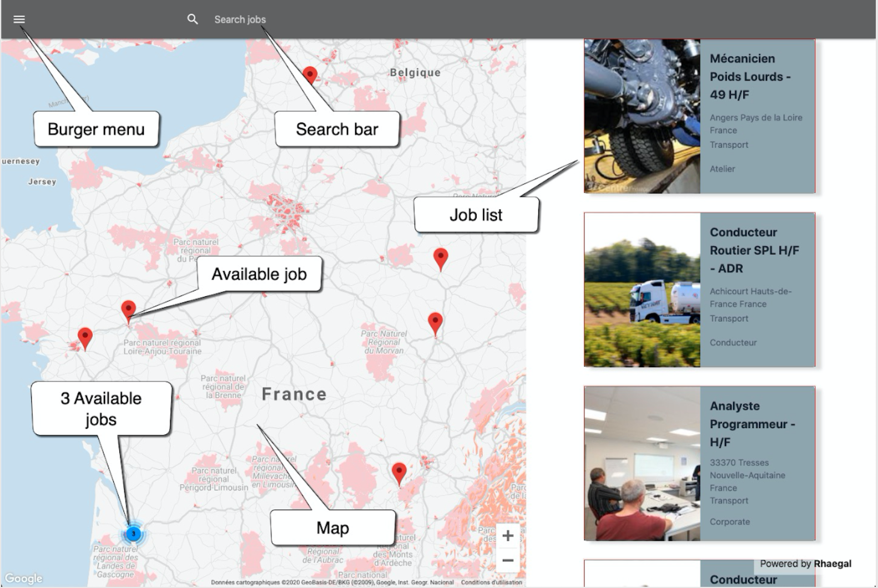This screenshot has height=588, width=878.
Task: Click the Powered by Rhaegal link
Action: (805, 564)
